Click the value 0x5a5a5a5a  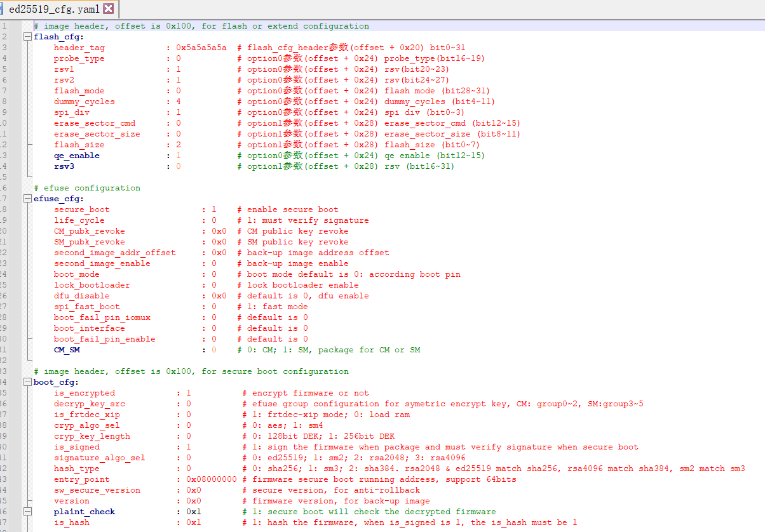[201, 48]
